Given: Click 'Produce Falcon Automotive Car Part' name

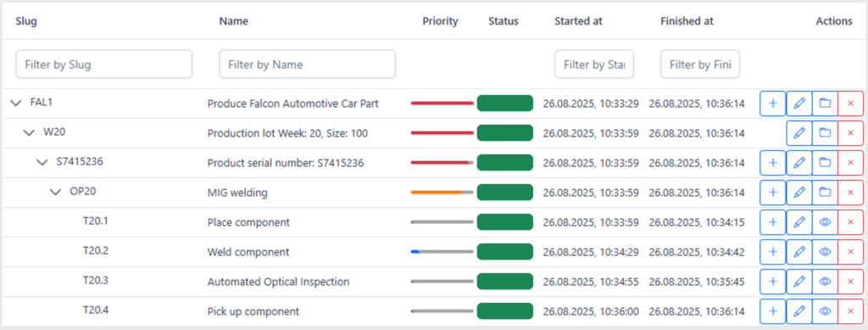Looking at the screenshot, I should tap(292, 103).
